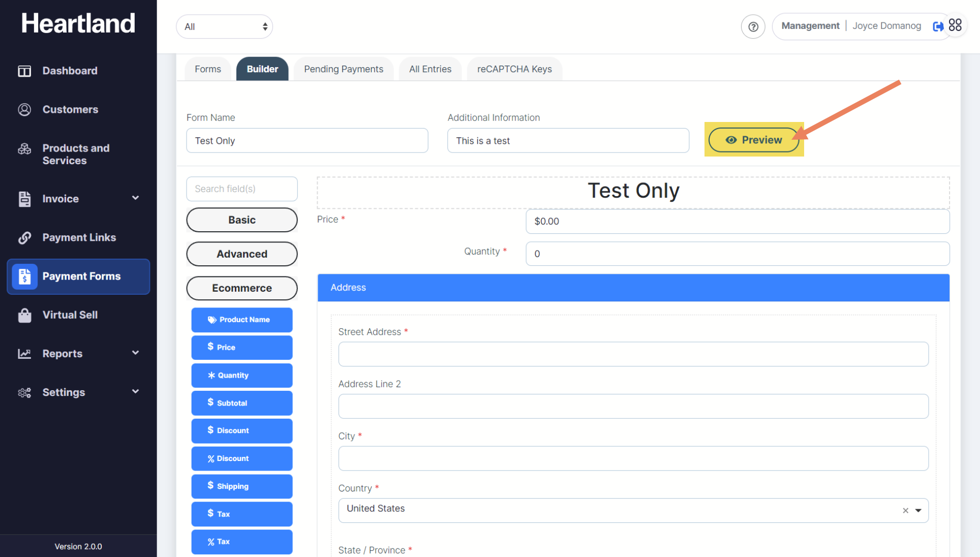Expand the Invoice submenu chevron
Image resolution: width=980 pixels, height=557 pixels.
click(135, 198)
